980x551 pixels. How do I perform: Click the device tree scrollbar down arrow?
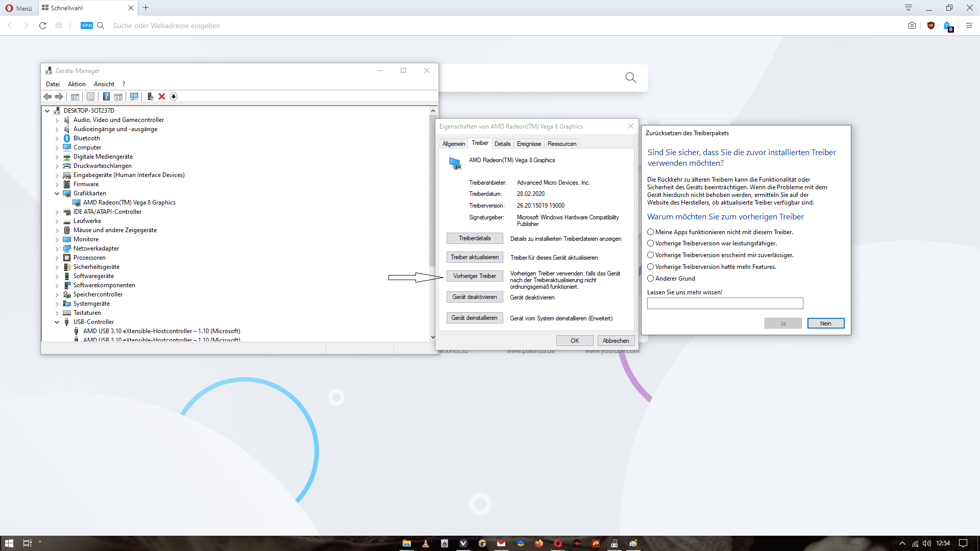(x=433, y=337)
